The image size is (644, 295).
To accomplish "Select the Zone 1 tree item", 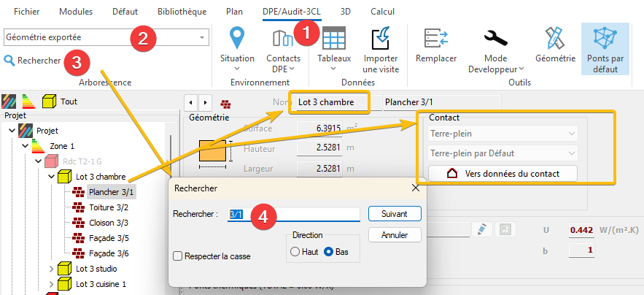I will (62, 146).
